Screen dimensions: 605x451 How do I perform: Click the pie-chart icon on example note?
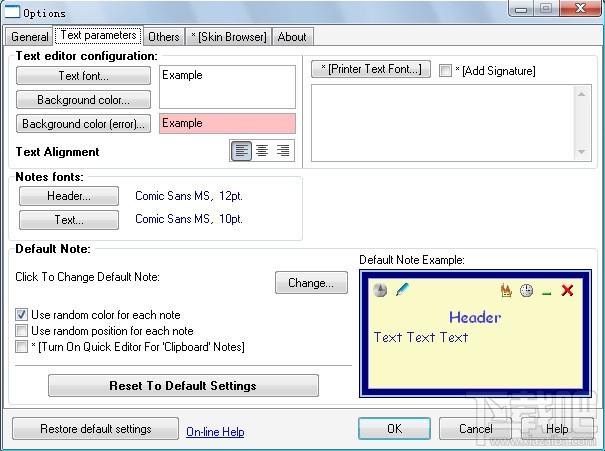click(380, 290)
